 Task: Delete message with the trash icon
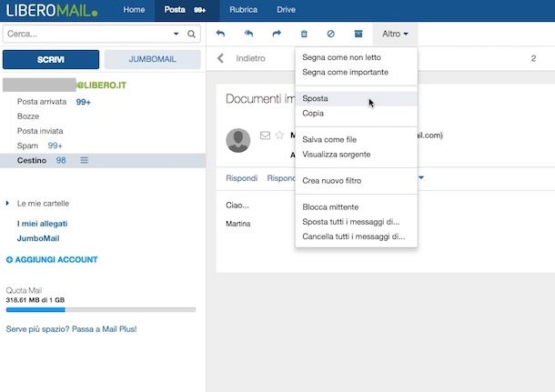pyautogui.click(x=304, y=34)
